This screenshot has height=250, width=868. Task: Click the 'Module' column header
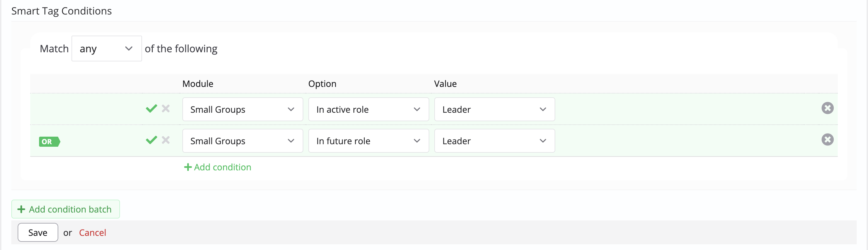[198, 83]
